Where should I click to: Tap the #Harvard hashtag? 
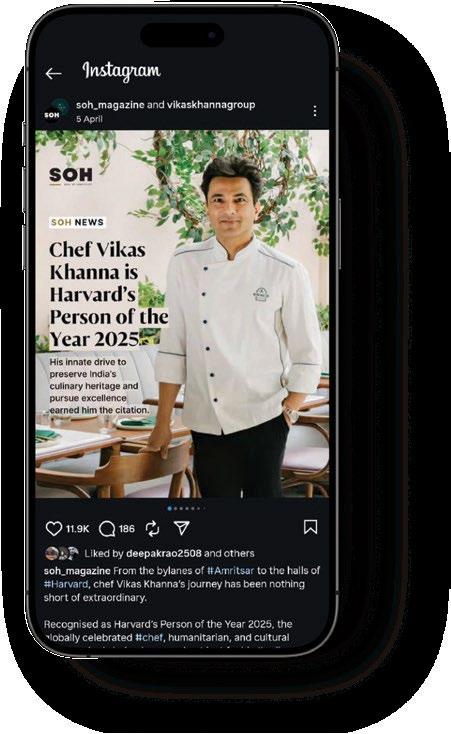point(66,584)
